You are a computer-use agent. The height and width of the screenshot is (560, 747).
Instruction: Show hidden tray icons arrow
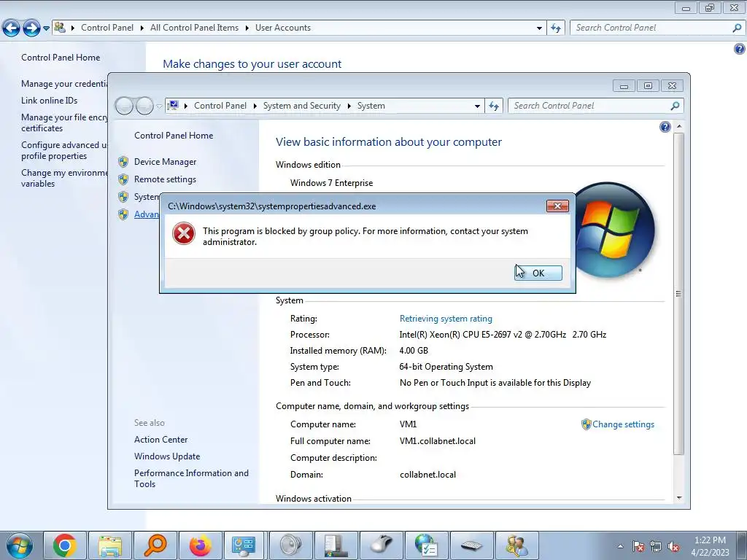(620, 547)
